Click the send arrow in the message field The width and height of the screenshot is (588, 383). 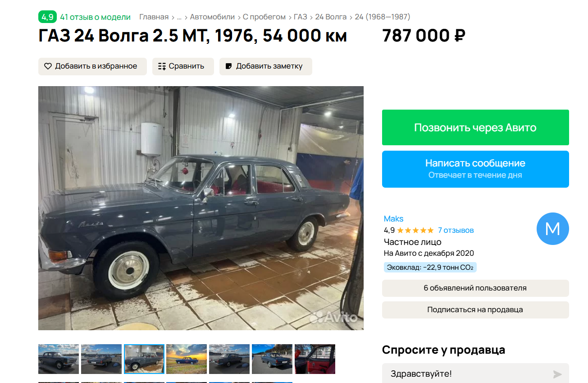[x=557, y=374]
